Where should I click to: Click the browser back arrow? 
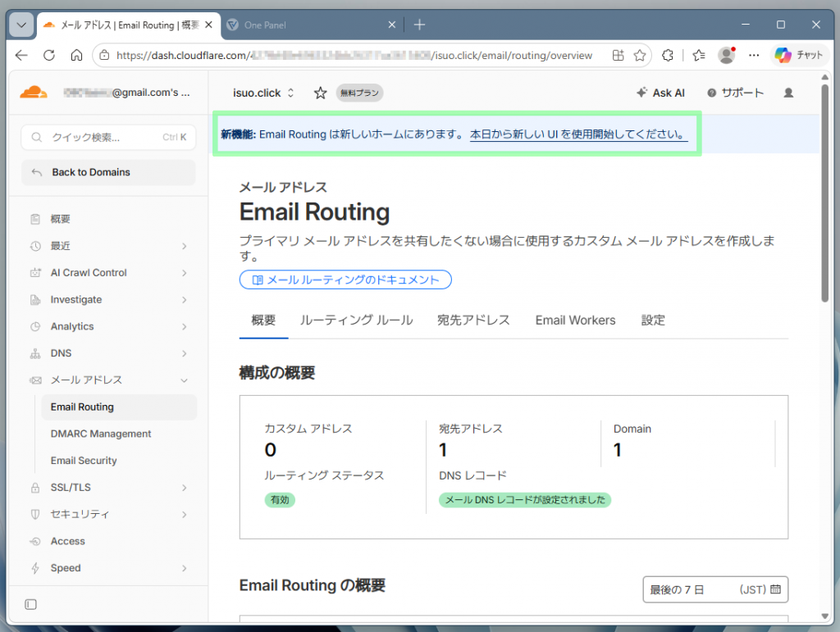(x=21, y=55)
